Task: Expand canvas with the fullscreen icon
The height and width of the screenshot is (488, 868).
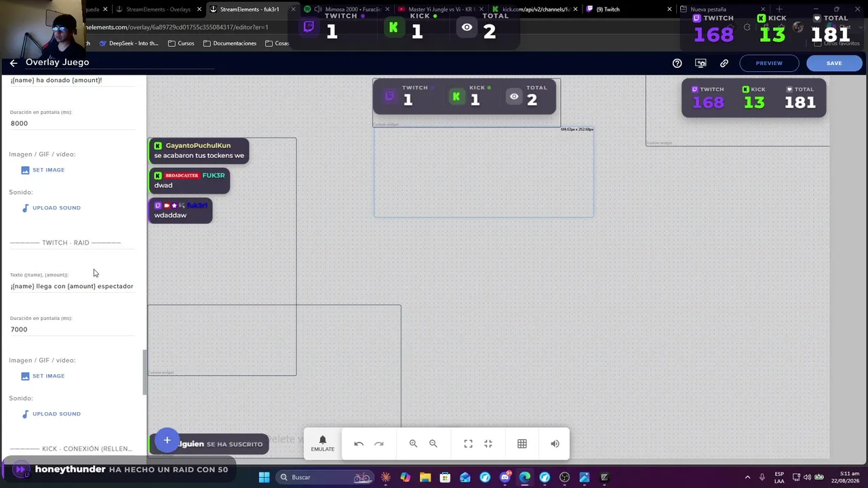Action: tap(468, 444)
